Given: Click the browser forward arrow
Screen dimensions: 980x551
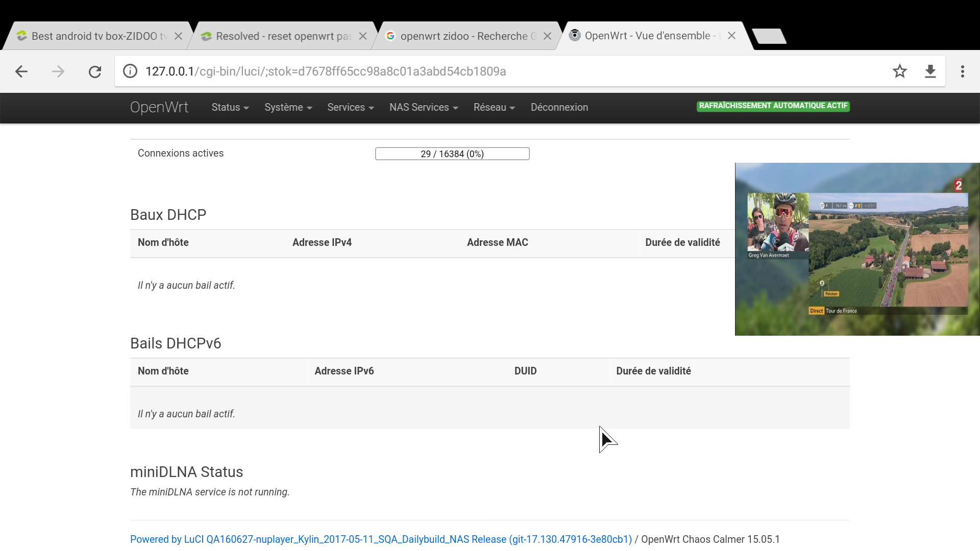Looking at the screenshot, I should [58, 71].
